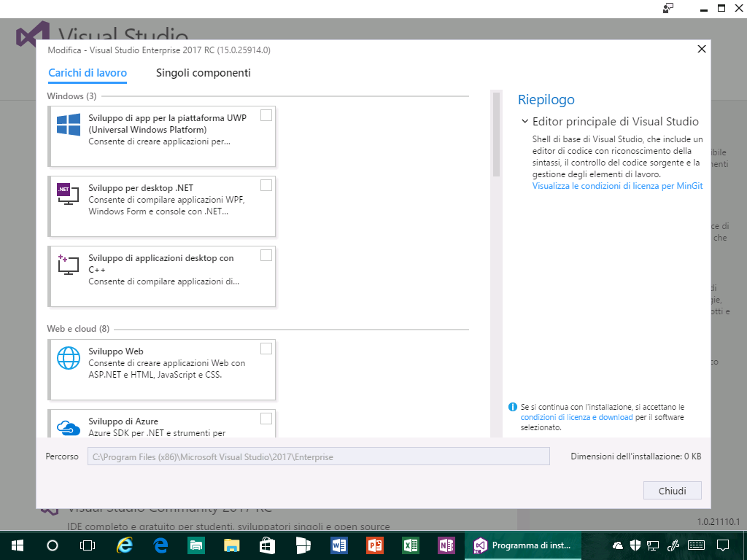Launch Microsoft Edge from the taskbar

160,545
